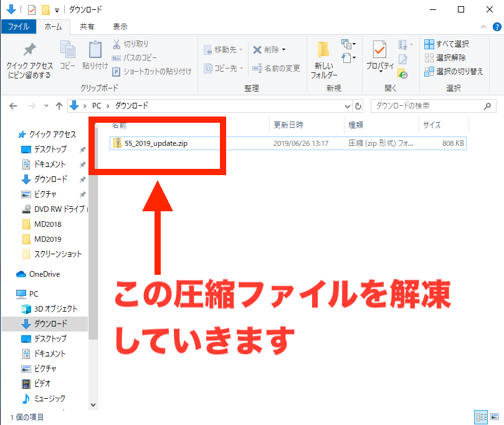
Task: Open Help question mark icon
Action: [497, 27]
